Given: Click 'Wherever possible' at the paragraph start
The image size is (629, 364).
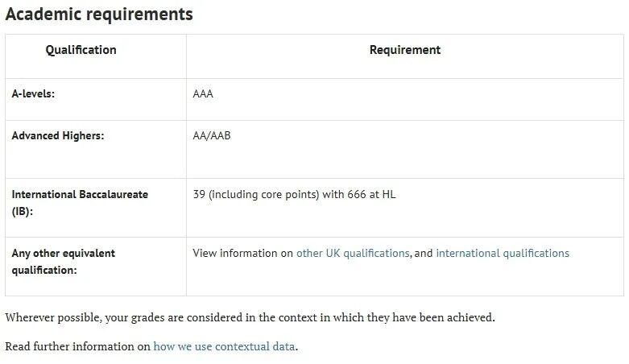Looking at the screenshot, I should 51,317.
